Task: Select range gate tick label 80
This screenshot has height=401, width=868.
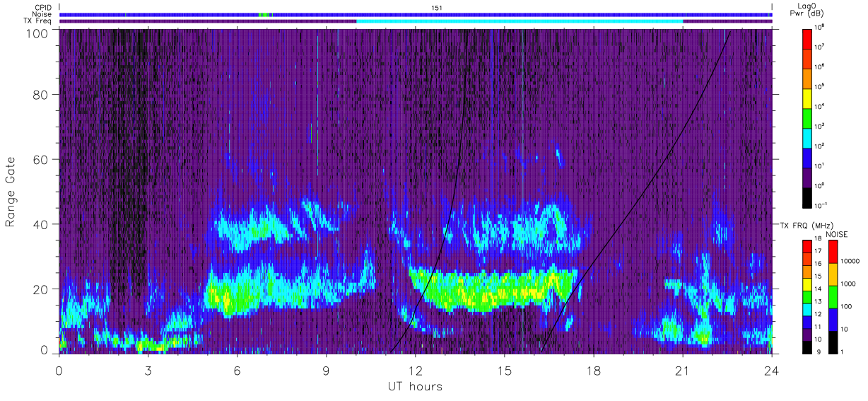Action: [x=40, y=94]
